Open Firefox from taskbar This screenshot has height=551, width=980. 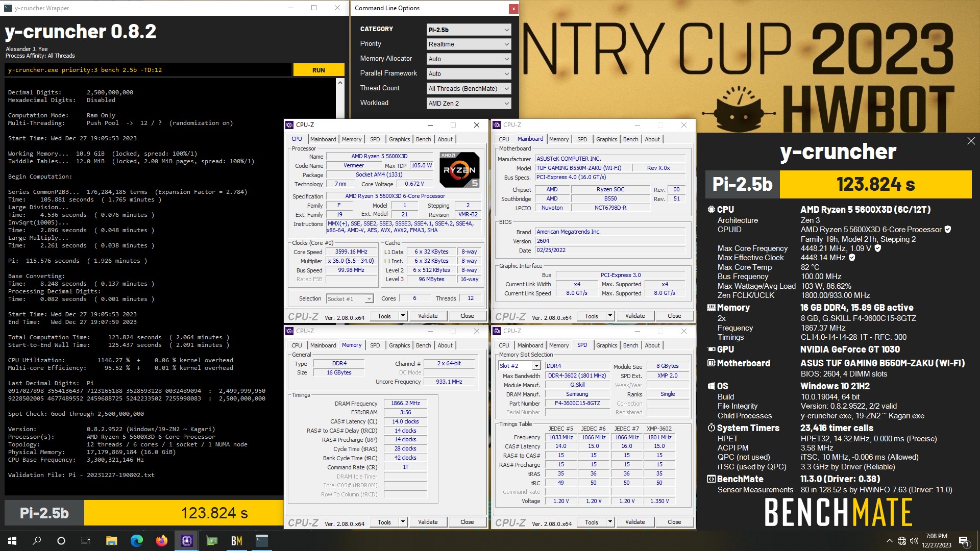(x=161, y=541)
